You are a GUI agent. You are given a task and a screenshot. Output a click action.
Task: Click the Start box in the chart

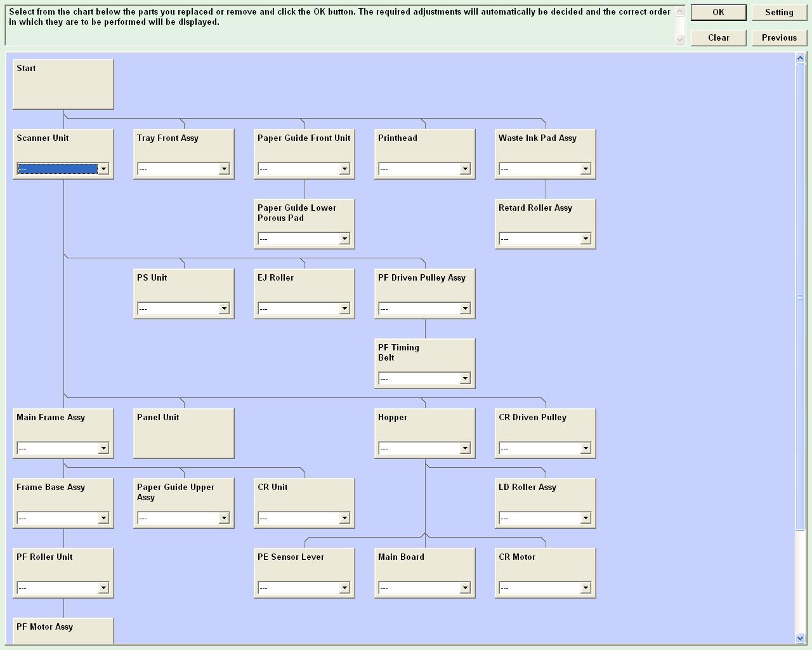pos(63,84)
